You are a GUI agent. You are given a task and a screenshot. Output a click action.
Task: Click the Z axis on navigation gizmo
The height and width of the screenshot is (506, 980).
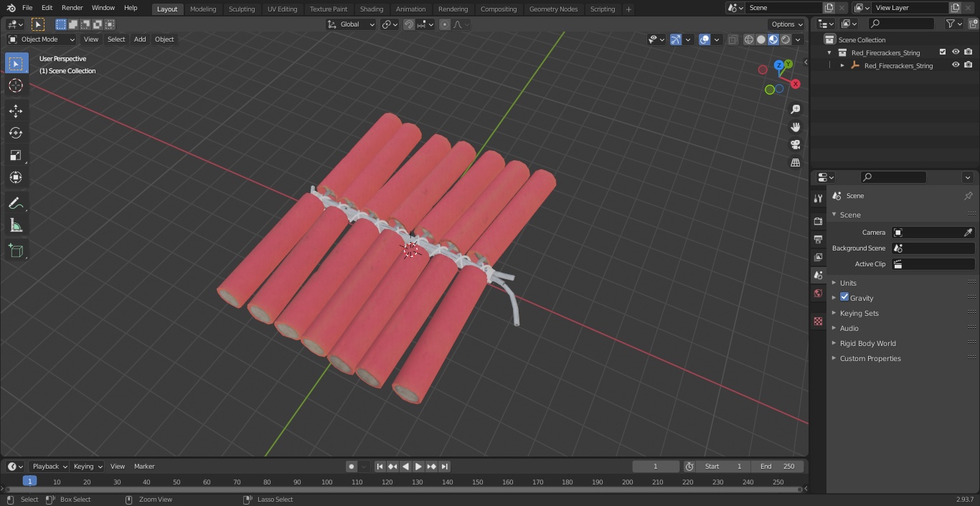point(779,66)
